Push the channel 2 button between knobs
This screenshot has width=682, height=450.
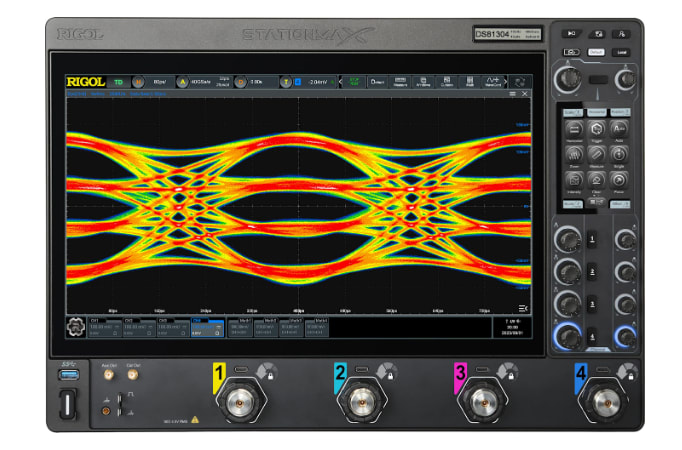[x=592, y=272]
